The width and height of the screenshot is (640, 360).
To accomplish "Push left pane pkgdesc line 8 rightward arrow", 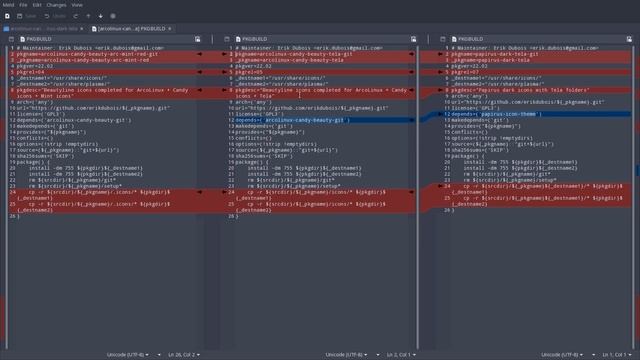I will click(x=200, y=90).
